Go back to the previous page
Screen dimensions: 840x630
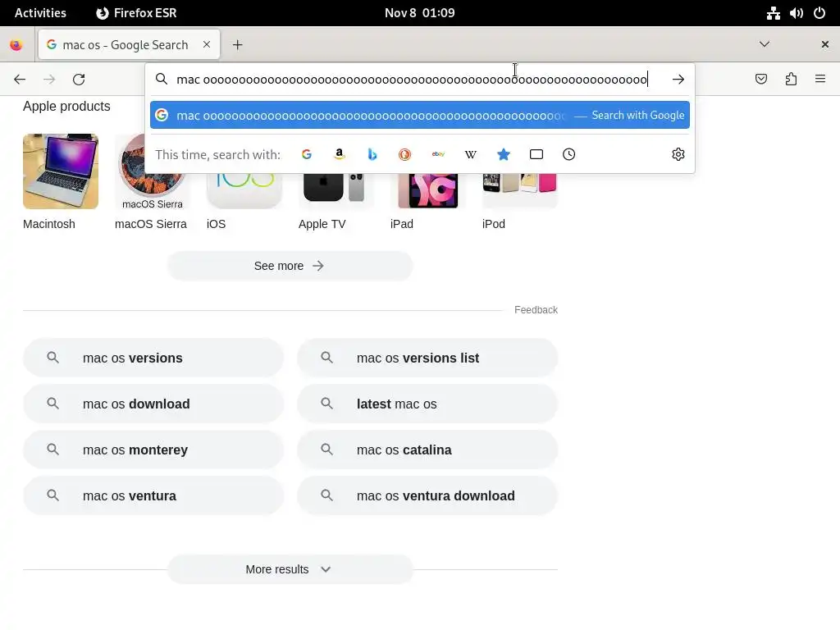pos(20,80)
